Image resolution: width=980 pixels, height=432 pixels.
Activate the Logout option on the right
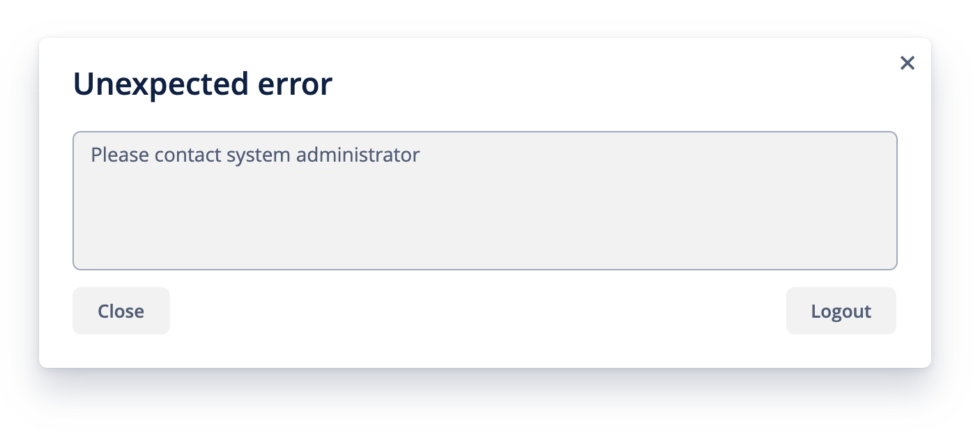tap(841, 311)
